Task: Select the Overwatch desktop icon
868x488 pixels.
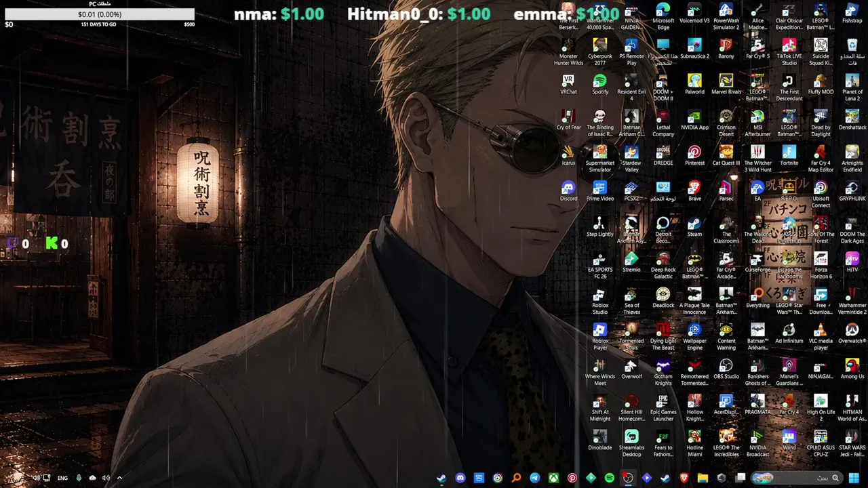Action: (852, 333)
